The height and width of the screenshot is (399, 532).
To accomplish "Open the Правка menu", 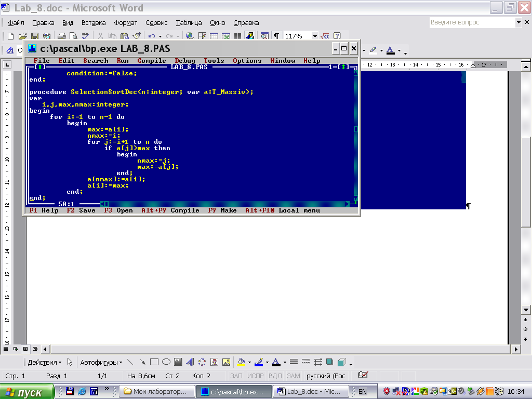I will click(43, 23).
